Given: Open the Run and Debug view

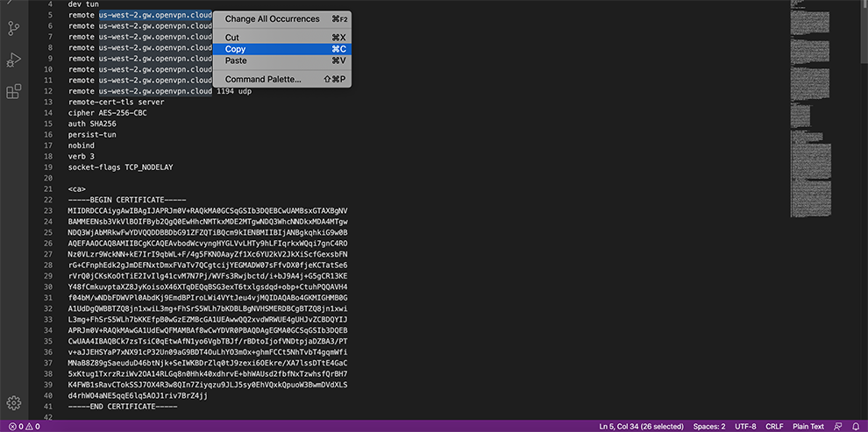Looking at the screenshot, I should tap(14, 60).
